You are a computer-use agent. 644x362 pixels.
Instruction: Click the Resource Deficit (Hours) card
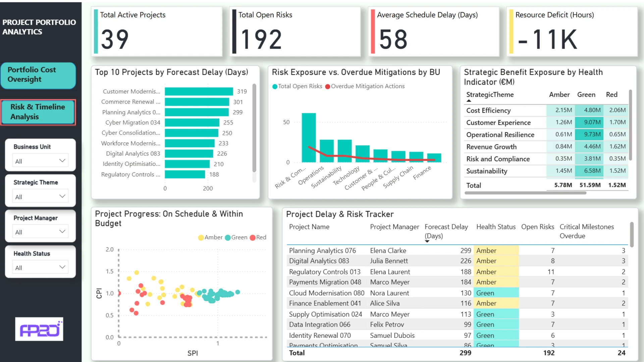572,32
